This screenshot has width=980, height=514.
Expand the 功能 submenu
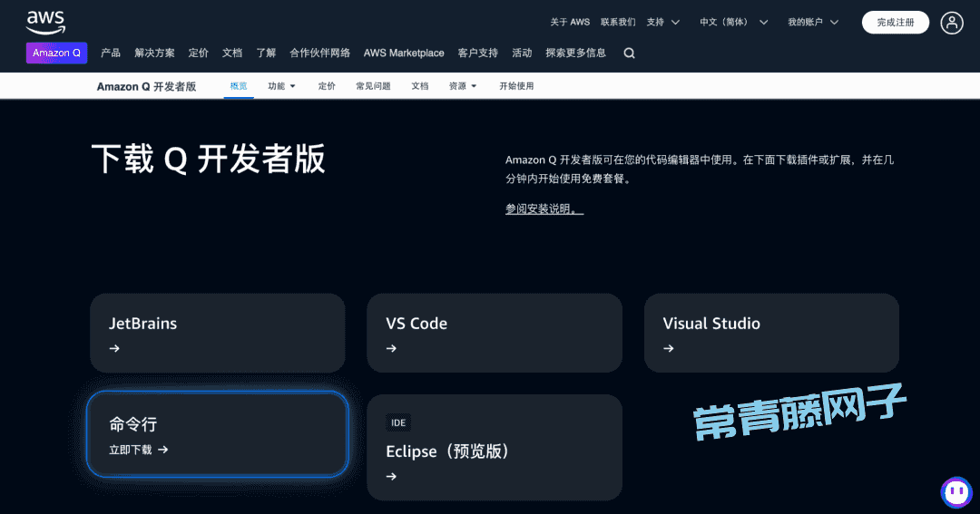(x=281, y=86)
